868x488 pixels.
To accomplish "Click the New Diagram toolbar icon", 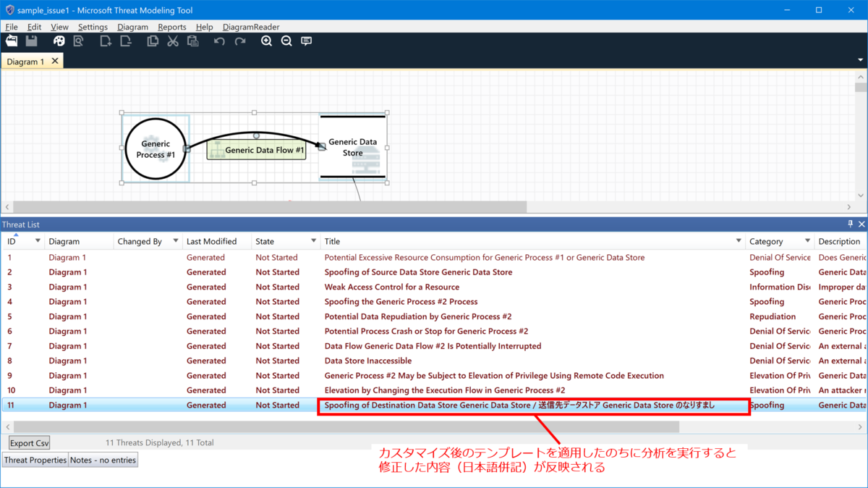I will (x=106, y=41).
